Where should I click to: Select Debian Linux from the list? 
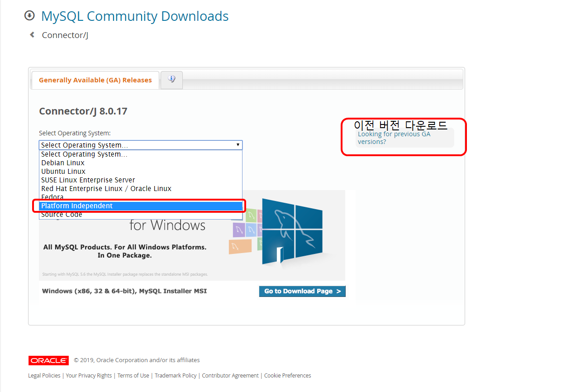(x=141, y=163)
